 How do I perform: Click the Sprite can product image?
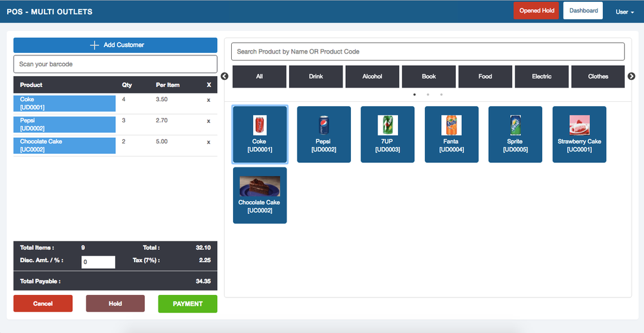point(515,125)
